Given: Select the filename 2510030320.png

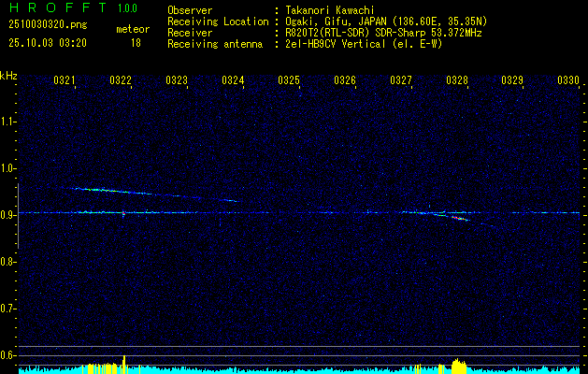Looking at the screenshot, I should [x=48, y=24].
